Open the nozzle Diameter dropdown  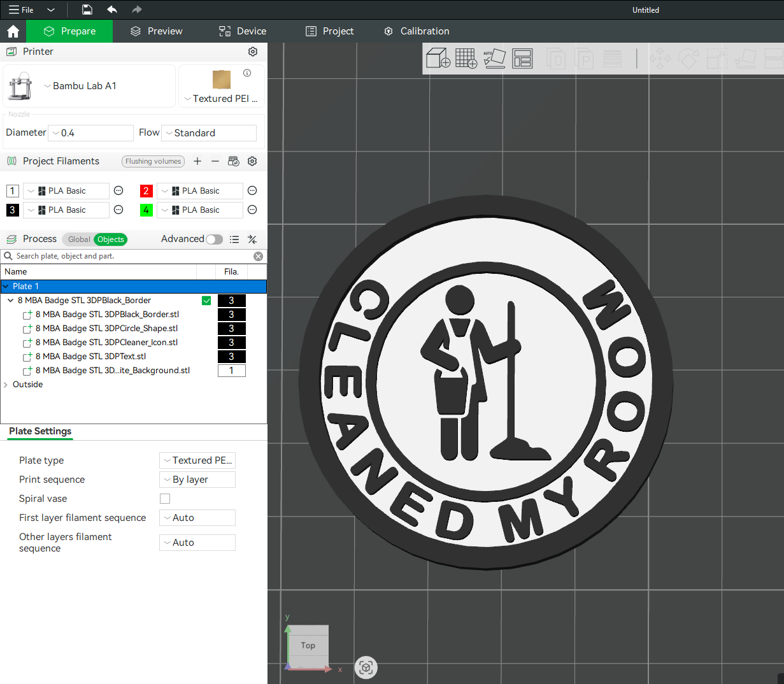tap(91, 133)
